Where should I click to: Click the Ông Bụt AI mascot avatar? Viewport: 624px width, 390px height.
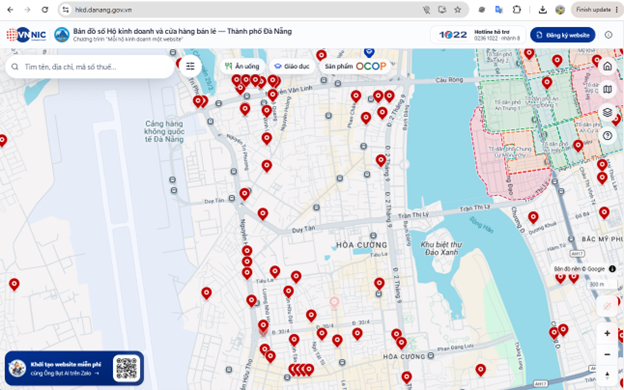[18, 369]
